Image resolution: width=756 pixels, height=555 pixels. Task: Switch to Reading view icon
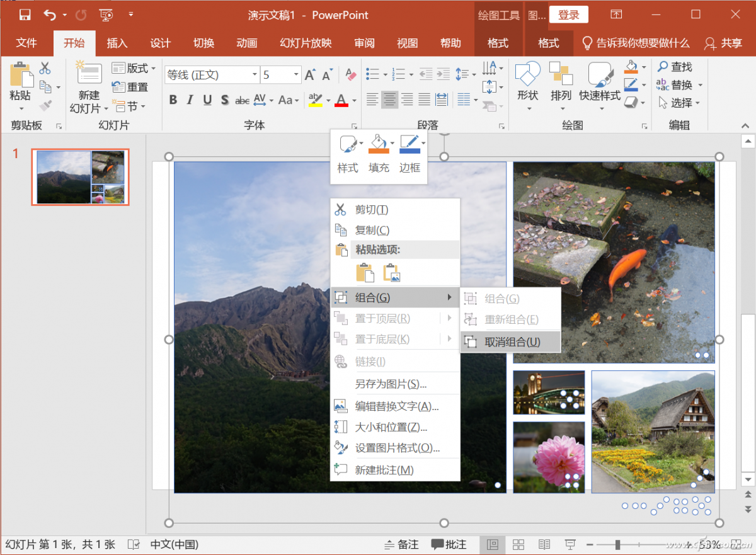[x=544, y=544]
